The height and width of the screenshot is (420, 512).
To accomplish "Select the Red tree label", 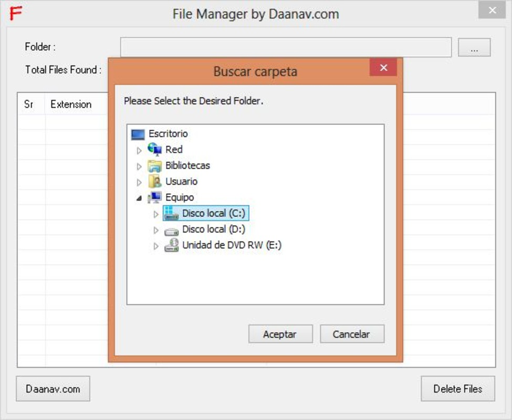I will (x=174, y=150).
